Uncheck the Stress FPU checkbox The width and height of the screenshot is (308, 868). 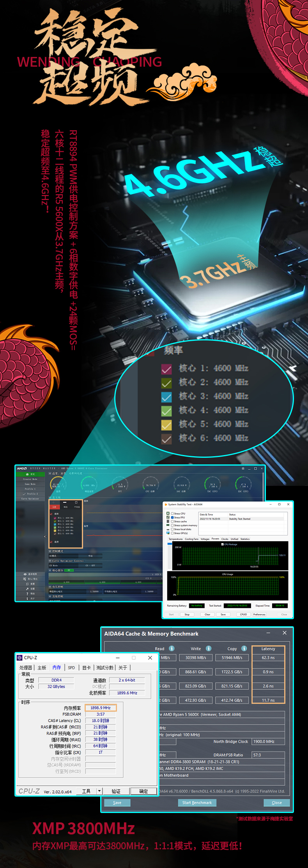click(172, 517)
